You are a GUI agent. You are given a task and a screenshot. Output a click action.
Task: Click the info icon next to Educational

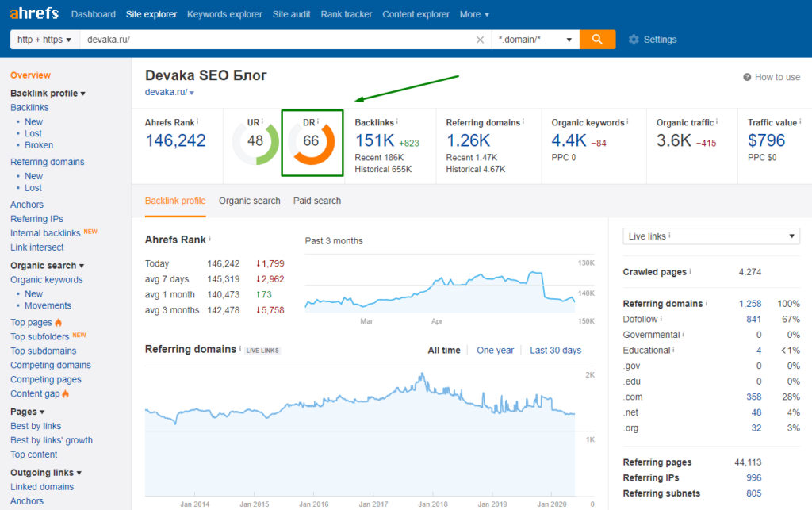(673, 350)
